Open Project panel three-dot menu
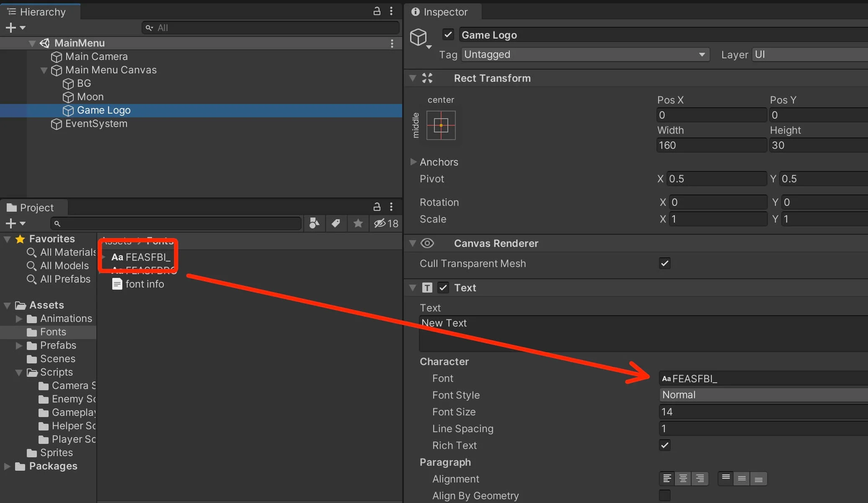Image resolution: width=868 pixels, height=503 pixels. click(x=391, y=207)
